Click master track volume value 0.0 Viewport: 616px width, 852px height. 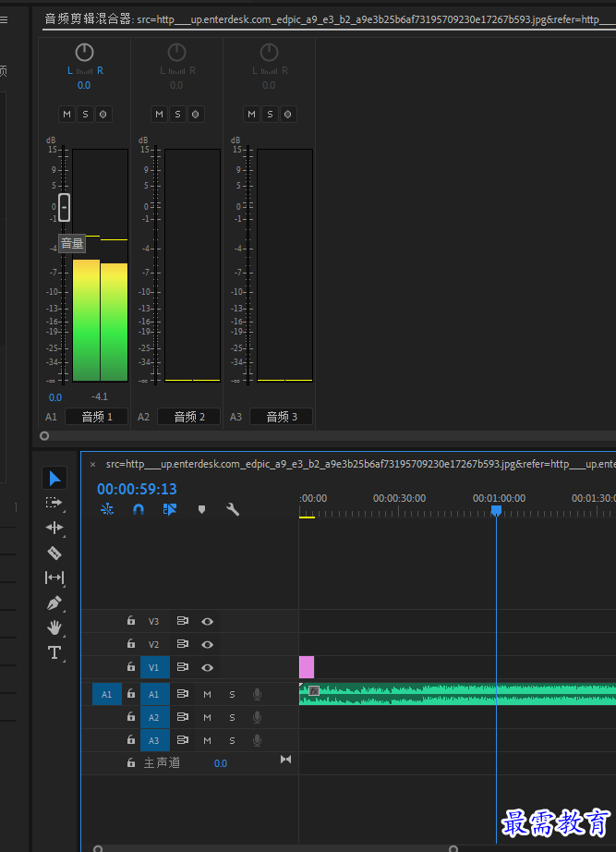tap(221, 763)
